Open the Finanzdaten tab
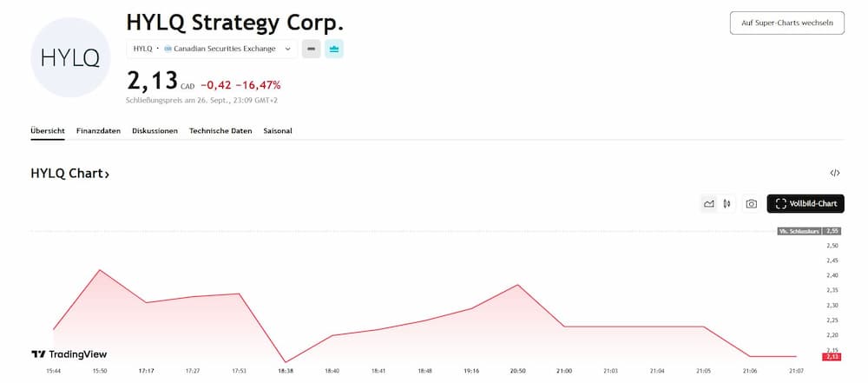This screenshot has height=383, width=868. tap(98, 130)
